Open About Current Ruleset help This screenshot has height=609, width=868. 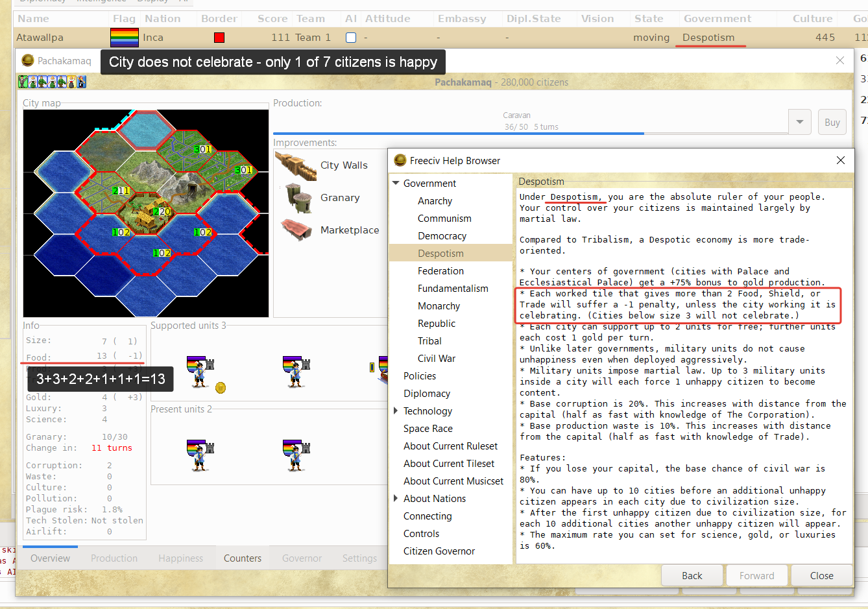pyautogui.click(x=451, y=446)
